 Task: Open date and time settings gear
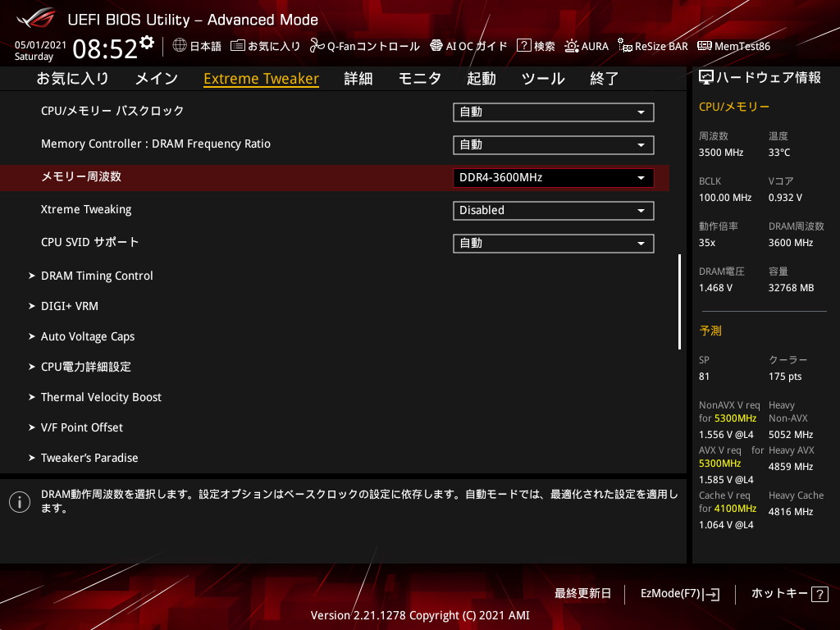146,43
